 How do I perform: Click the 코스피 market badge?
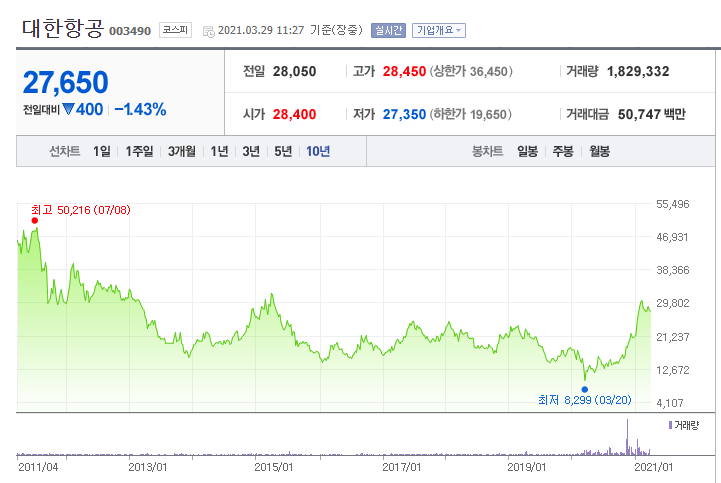(175, 30)
